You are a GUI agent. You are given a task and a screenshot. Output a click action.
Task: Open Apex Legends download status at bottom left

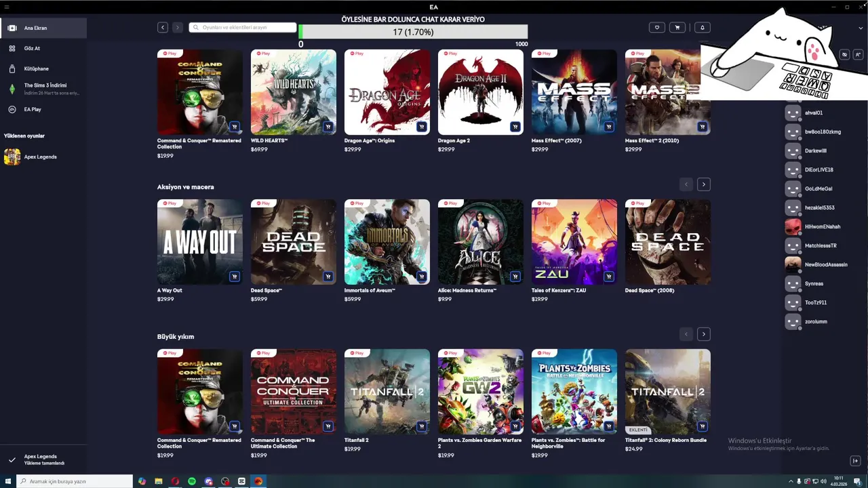coord(43,460)
